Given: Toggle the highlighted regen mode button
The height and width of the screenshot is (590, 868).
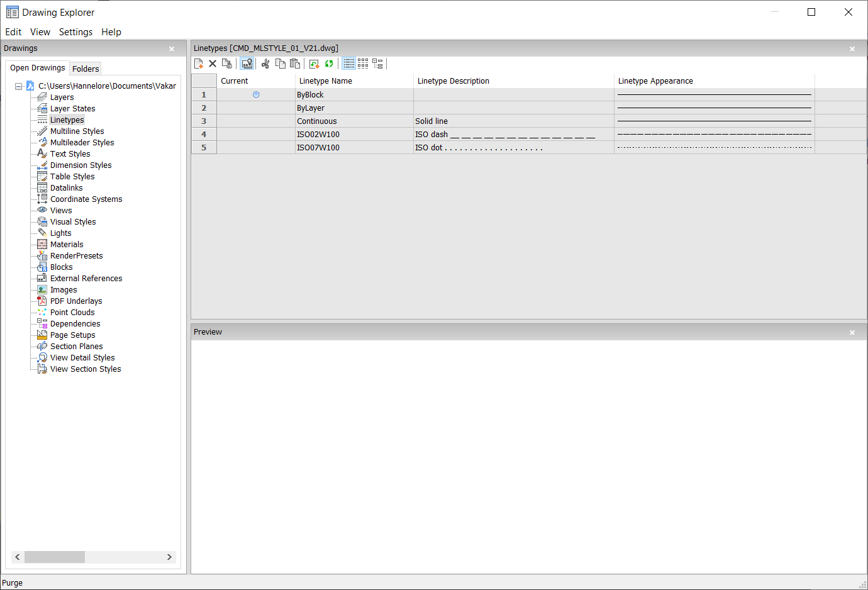Looking at the screenshot, I should tap(247, 63).
